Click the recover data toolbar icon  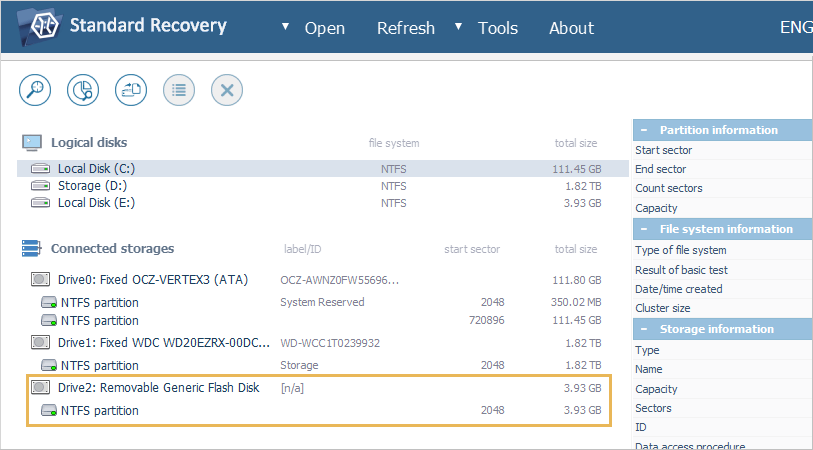point(131,90)
